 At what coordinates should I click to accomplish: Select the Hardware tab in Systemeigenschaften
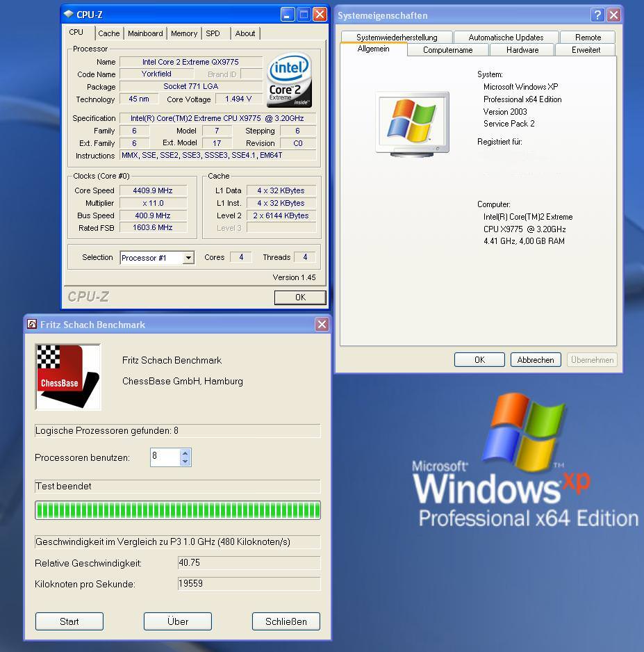[522, 50]
